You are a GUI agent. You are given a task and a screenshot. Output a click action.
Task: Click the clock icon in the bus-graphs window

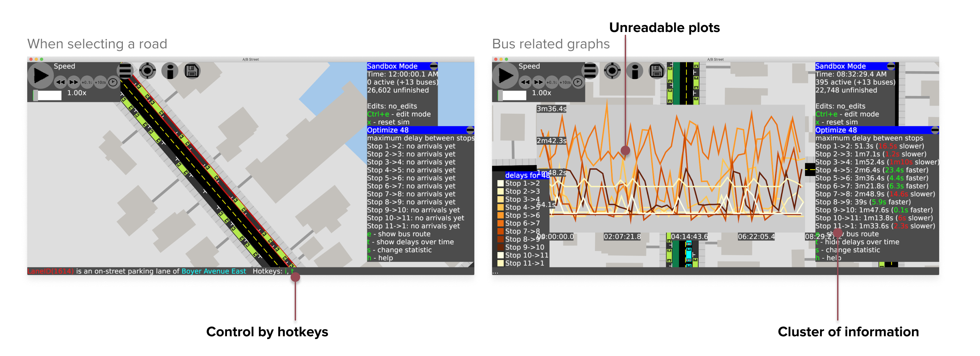578,82
